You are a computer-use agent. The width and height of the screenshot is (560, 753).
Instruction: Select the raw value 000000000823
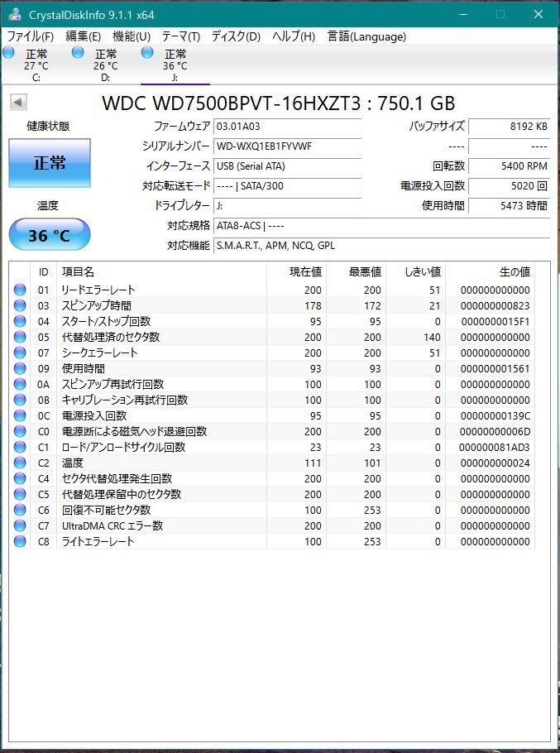tap(495, 306)
